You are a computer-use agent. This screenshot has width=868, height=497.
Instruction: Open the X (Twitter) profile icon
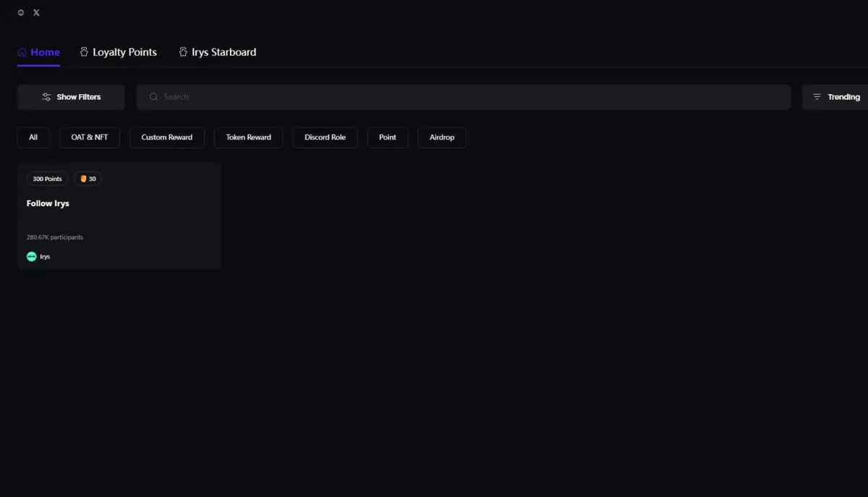(36, 12)
